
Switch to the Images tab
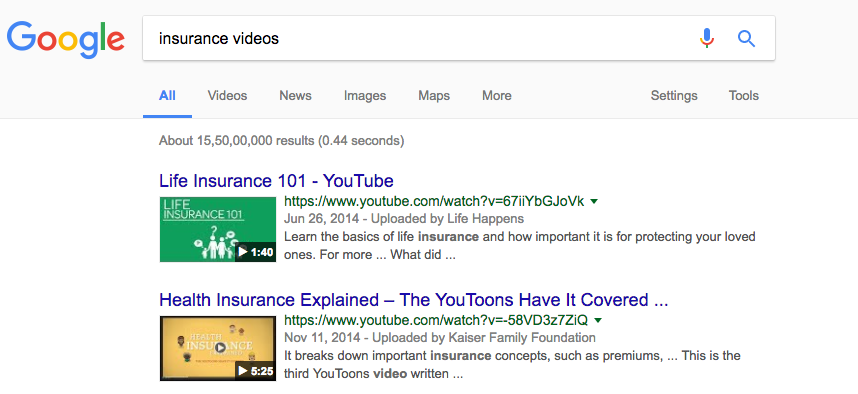365,96
